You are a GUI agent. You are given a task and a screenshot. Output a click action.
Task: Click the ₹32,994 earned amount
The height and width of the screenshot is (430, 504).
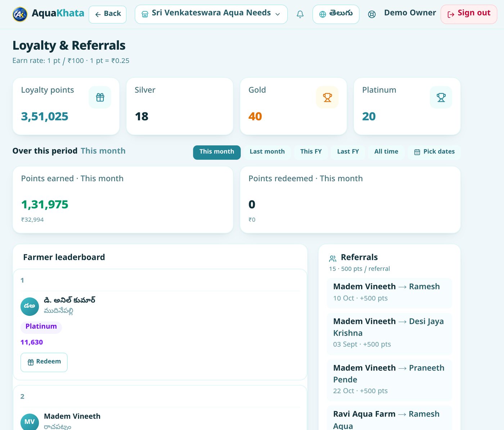coord(32,219)
